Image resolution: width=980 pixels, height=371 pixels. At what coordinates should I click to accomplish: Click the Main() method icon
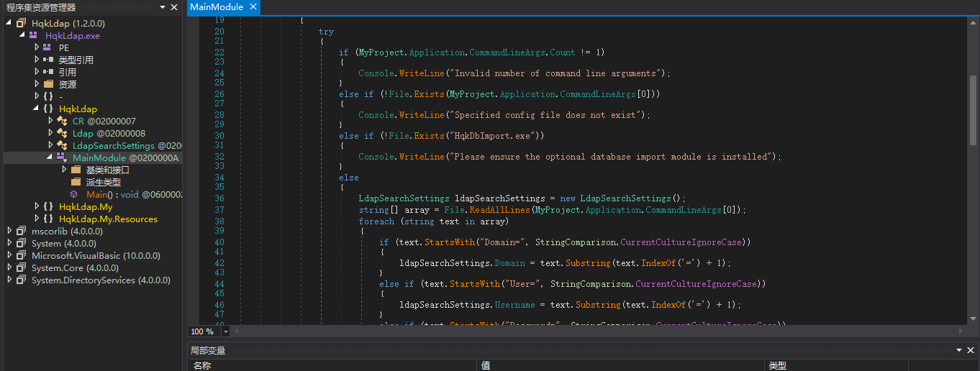tap(74, 194)
